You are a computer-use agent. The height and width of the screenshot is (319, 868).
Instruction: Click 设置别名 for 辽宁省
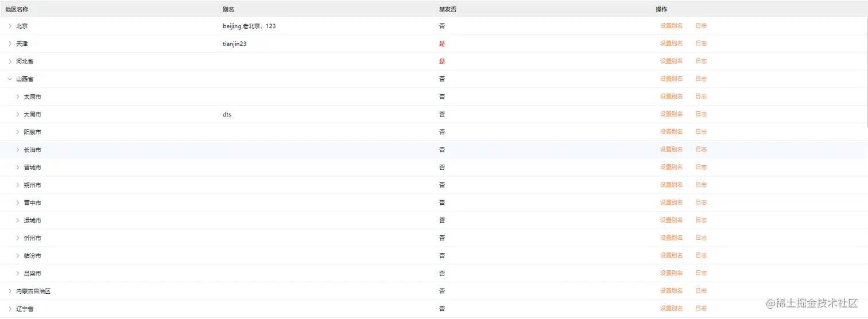pos(671,309)
